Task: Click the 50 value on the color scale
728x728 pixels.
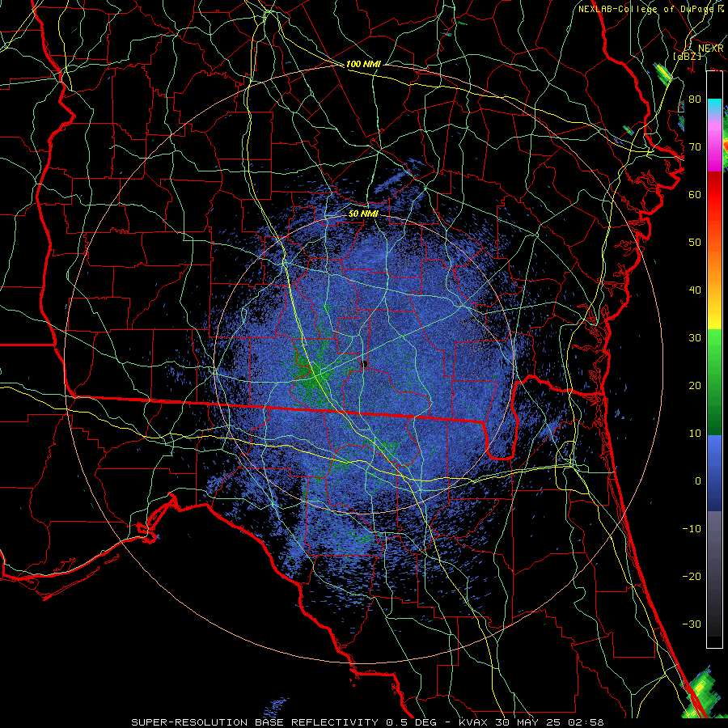Action: click(x=695, y=243)
